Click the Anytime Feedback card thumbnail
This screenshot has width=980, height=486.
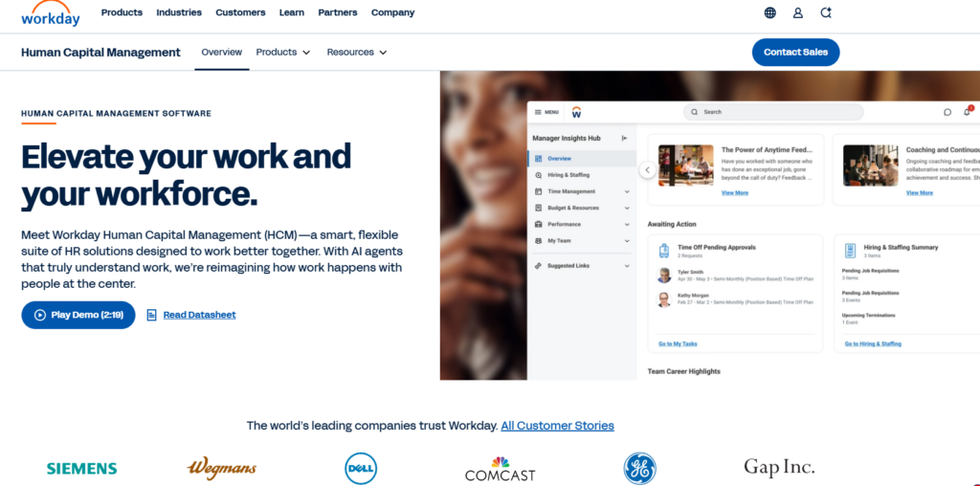pyautogui.click(x=685, y=166)
